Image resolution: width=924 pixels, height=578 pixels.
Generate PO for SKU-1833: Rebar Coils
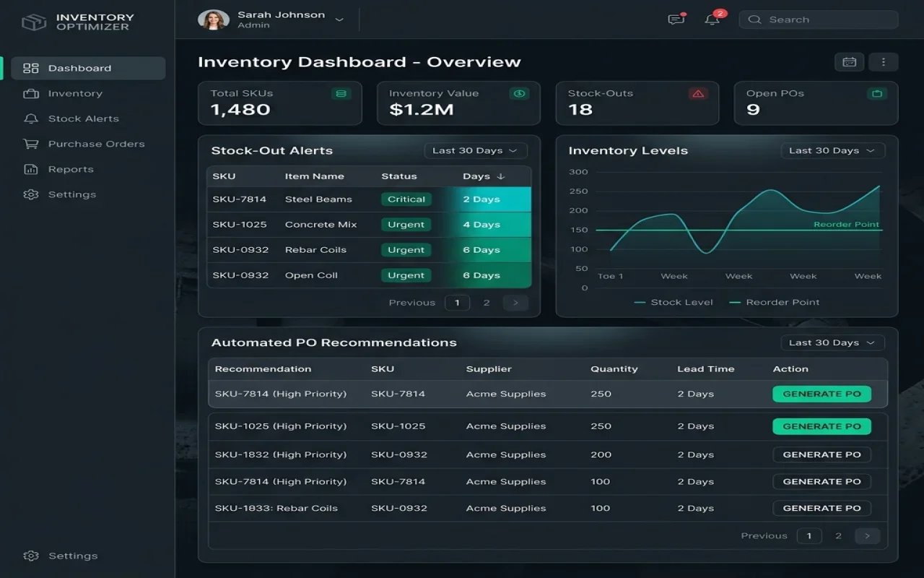[x=821, y=509]
